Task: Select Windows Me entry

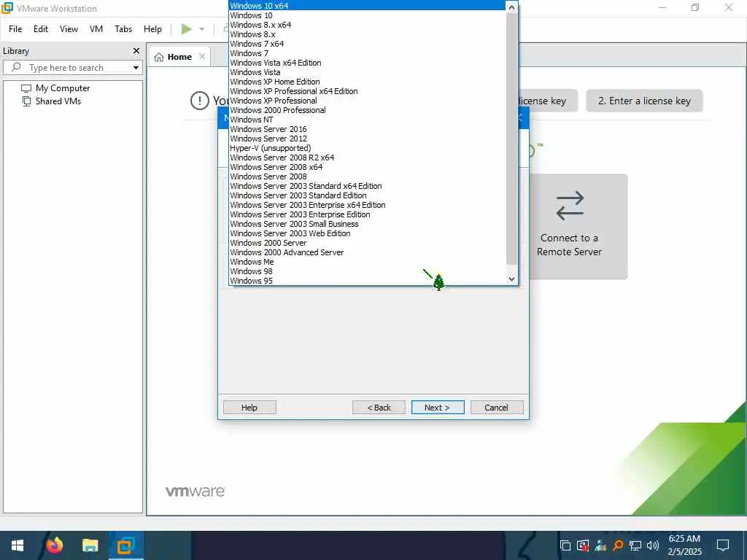Action: pyautogui.click(x=368, y=262)
